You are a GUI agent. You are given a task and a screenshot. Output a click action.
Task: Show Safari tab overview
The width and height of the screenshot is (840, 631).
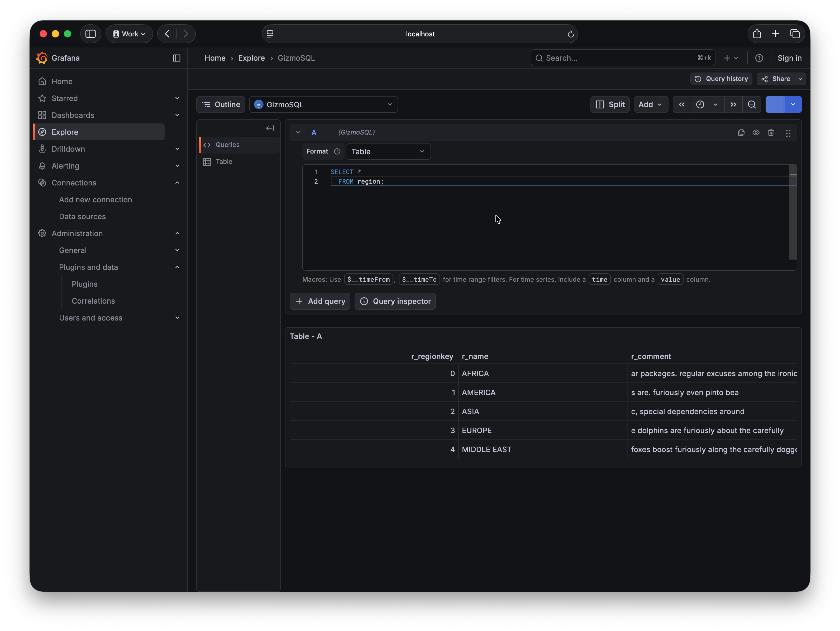pos(795,34)
